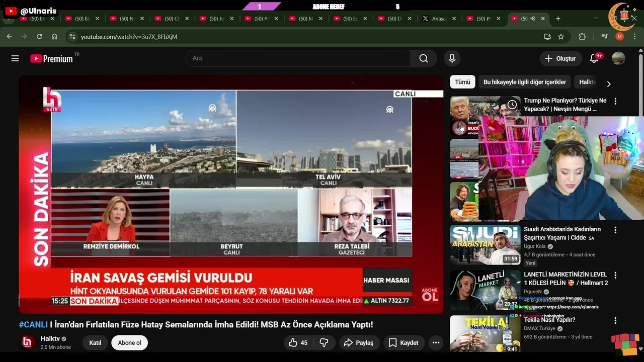Viewport: 644px width, 362px height.
Task: Open the browser home page button
Action: [x=54, y=37]
